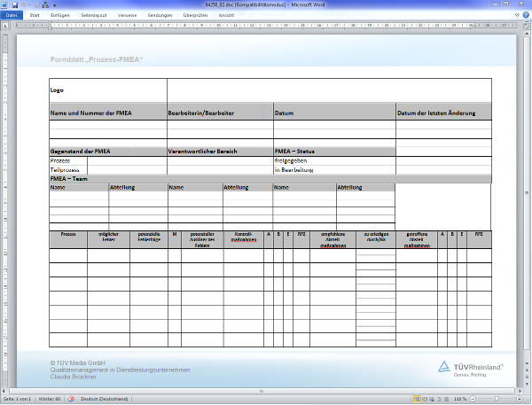Open the Datei tab
Screen dimensions: 532x405
click(12, 15)
